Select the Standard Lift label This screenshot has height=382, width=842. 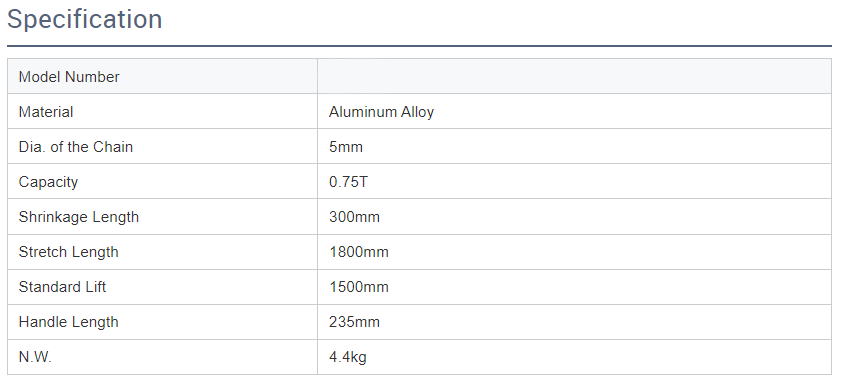(62, 287)
